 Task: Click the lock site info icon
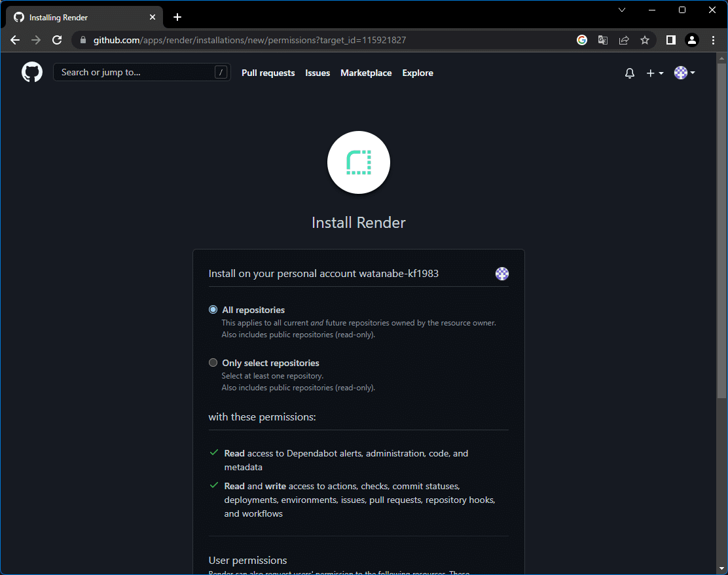coord(83,40)
